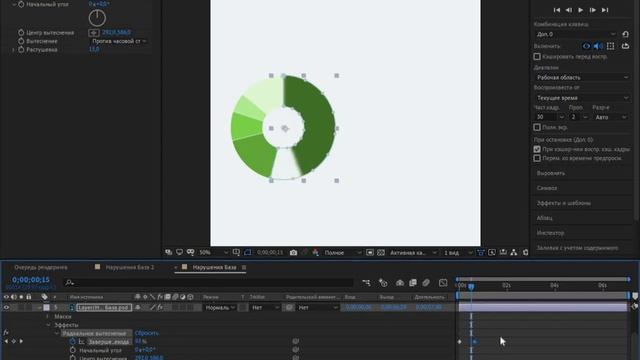The width and height of the screenshot is (640, 360).
Task: Toggle loop icon in preview panel
Action: pyautogui.click(x=625, y=46)
